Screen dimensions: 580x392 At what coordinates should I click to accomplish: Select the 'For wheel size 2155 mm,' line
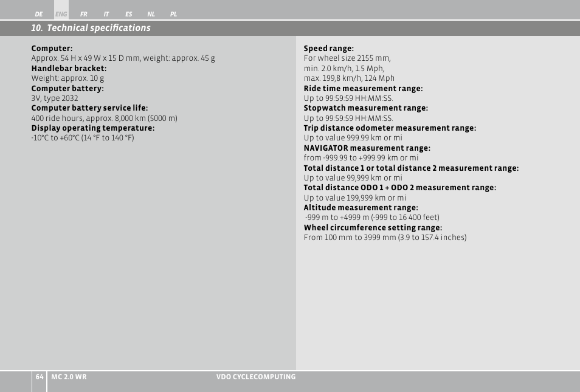[x=347, y=58]
